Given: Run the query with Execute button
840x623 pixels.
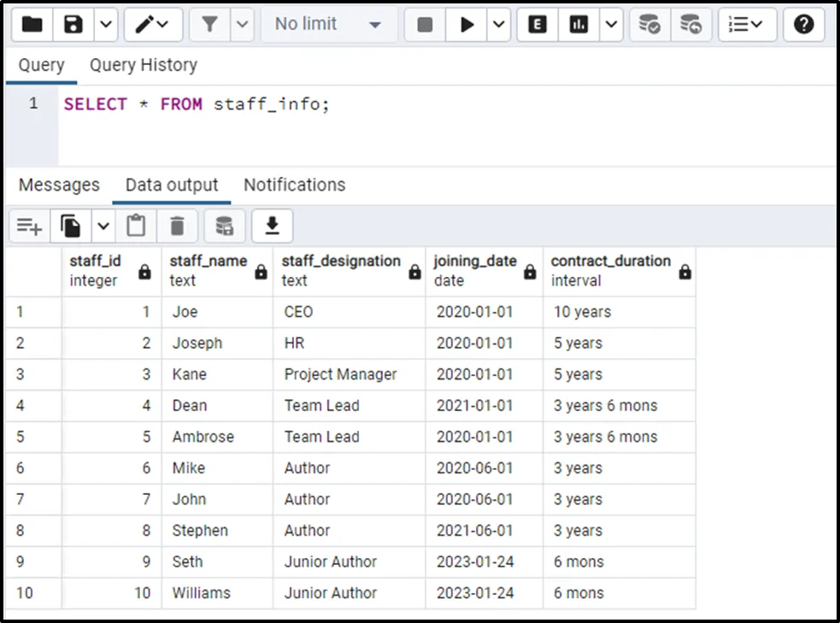Looking at the screenshot, I should 467,25.
